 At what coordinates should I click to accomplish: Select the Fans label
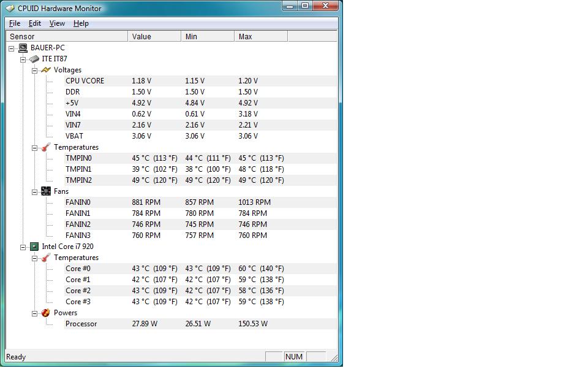[61, 191]
